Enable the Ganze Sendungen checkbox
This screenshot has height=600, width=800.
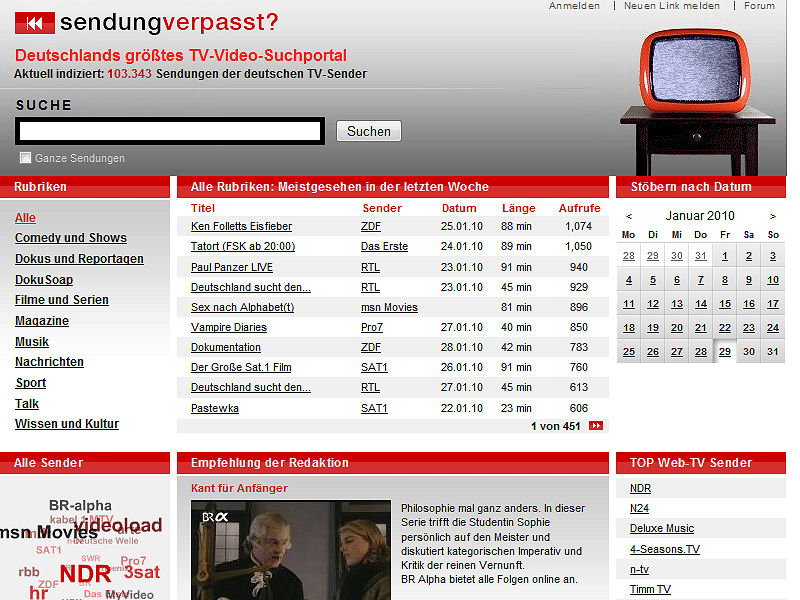[x=26, y=158]
